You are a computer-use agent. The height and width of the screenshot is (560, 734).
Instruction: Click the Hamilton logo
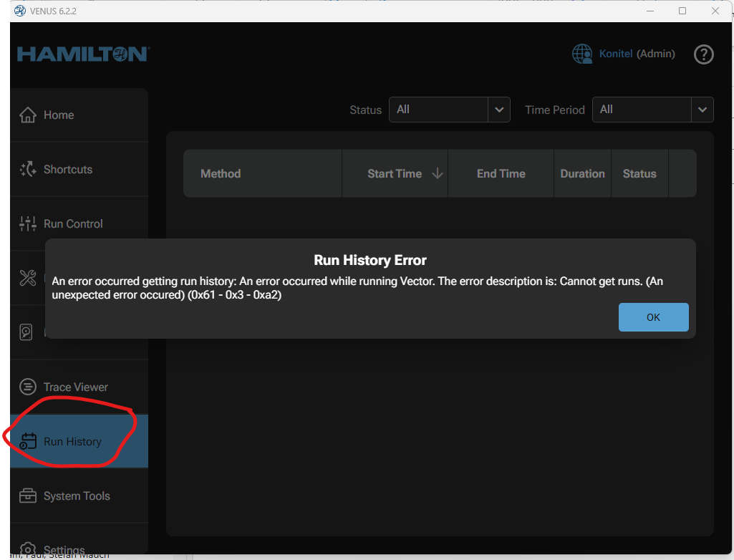coord(83,54)
